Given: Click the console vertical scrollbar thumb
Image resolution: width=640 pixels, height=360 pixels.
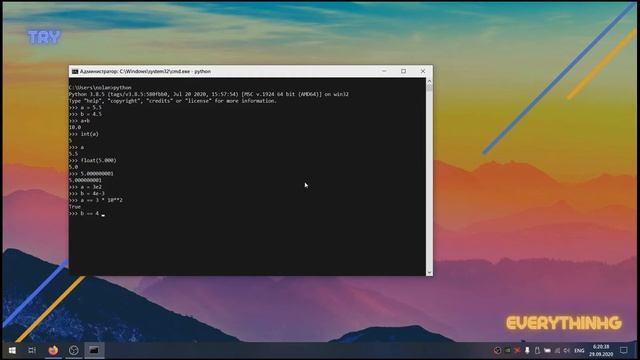Looking at the screenshot, I should [429, 88].
